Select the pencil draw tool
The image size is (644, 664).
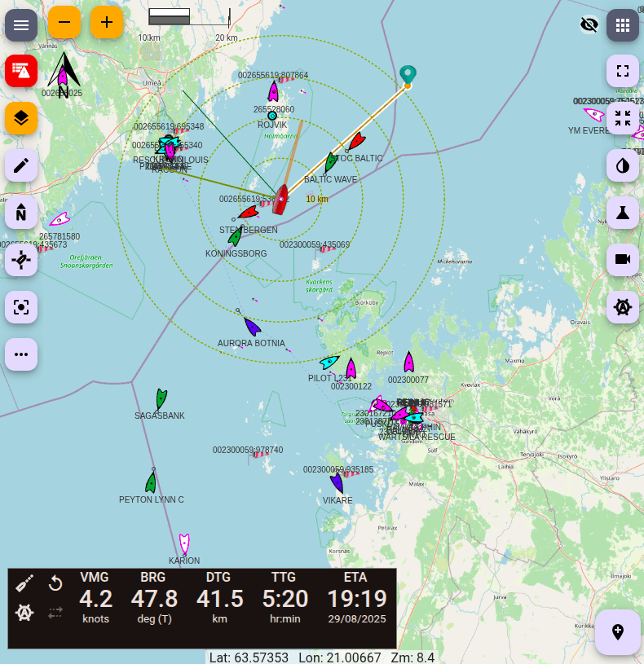click(21, 165)
